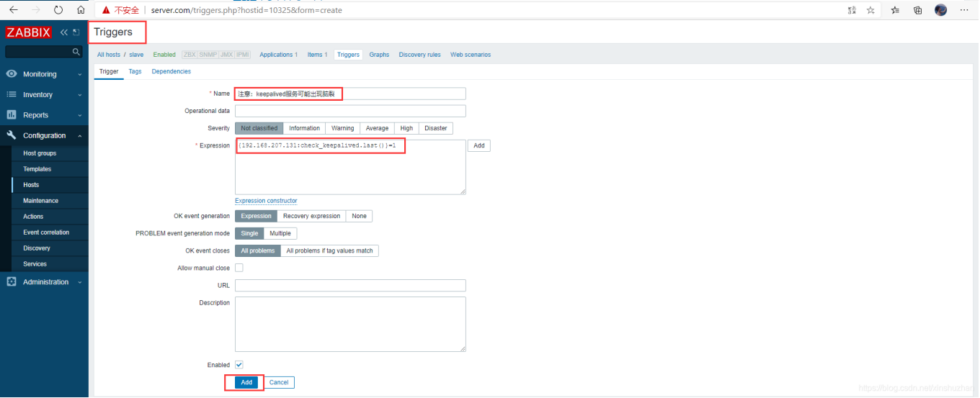Click the browser forward arrow

coord(35,10)
